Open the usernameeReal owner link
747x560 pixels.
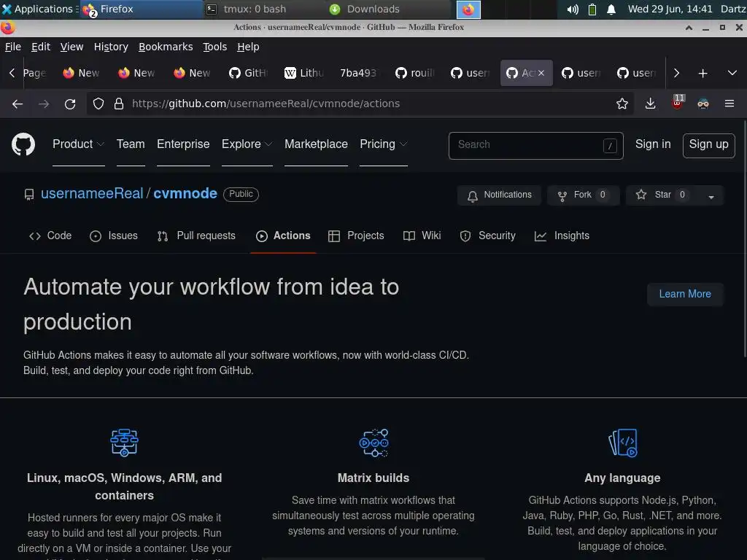[92, 193]
